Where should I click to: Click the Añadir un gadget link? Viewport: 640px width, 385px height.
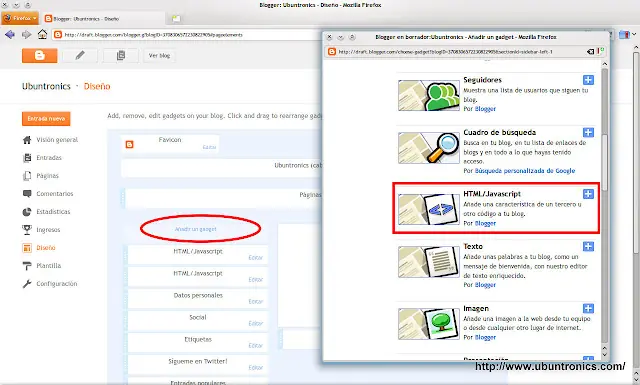(196, 229)
